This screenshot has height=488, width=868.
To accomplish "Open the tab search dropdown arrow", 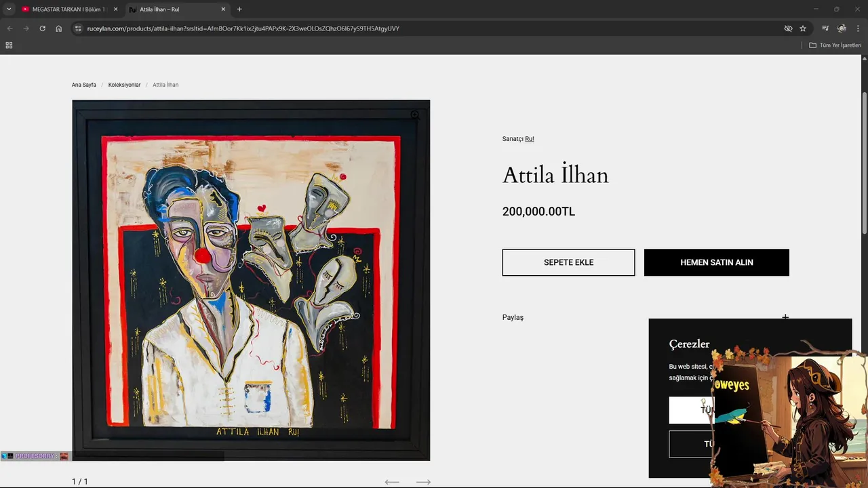I will pyautogui.click(x=9, y=9).
